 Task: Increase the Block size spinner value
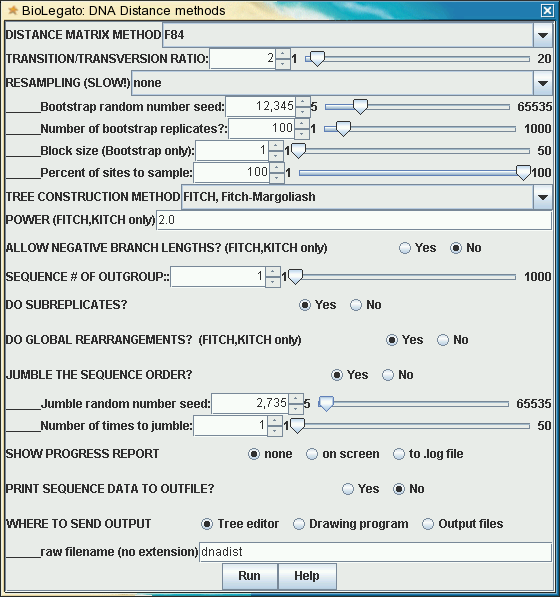[276, 146]
